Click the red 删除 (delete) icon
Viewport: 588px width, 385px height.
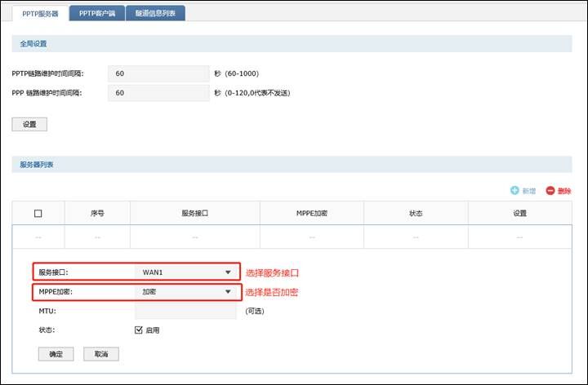(550, 191)
